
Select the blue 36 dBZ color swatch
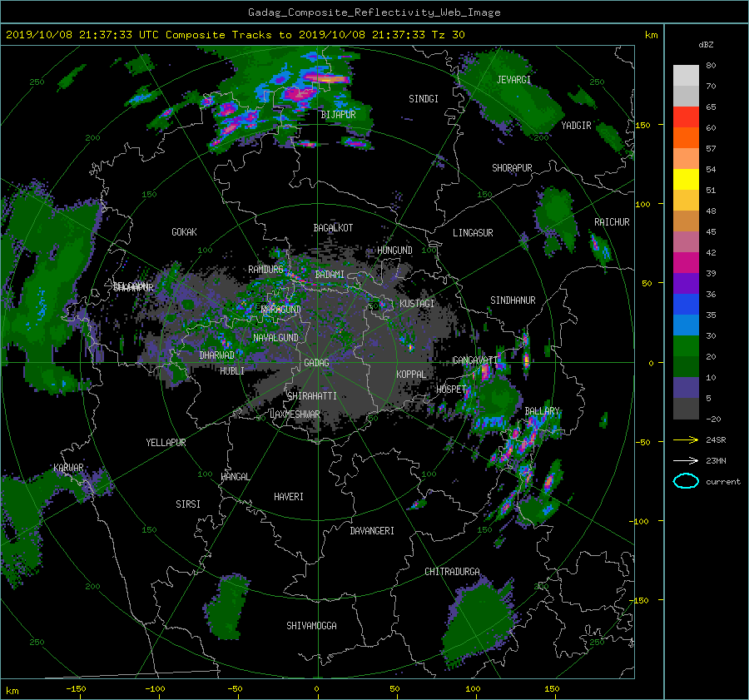coord(686,304)
